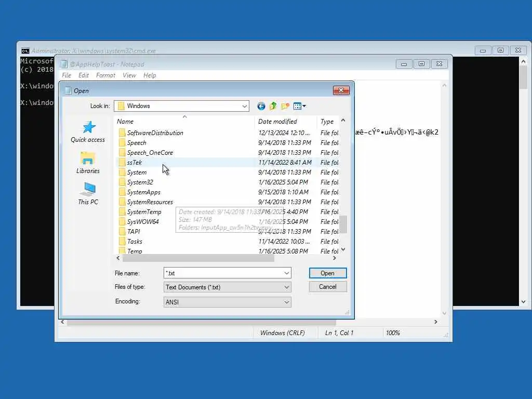Image resolution: width=532 pixels, height=399 pixels.
Task: Select the System32 folder
Action: (140, 182)
